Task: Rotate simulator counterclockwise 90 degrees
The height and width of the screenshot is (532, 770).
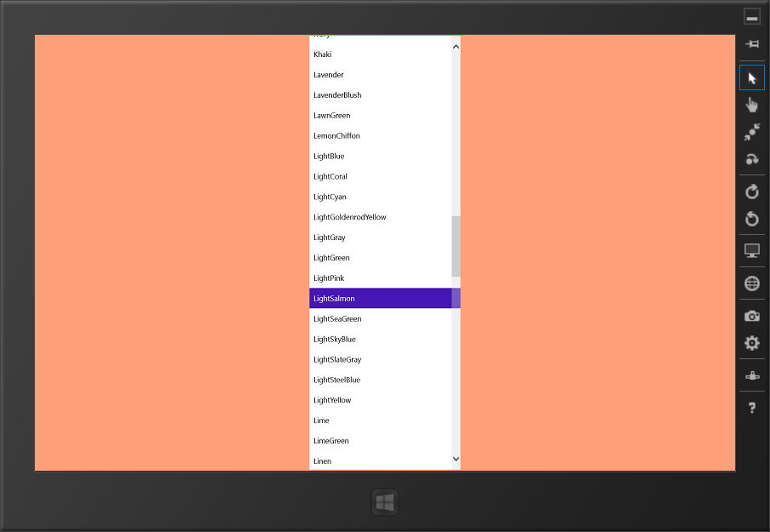Action: coord(752,219)
